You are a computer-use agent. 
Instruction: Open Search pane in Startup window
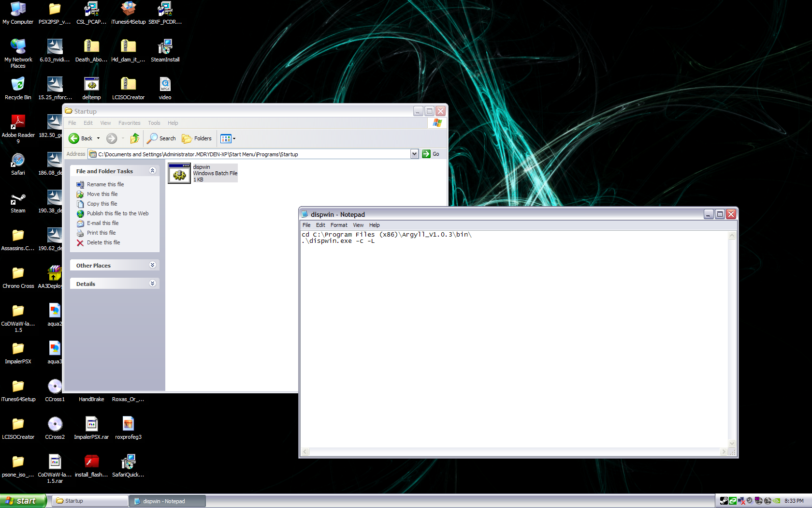(161, 138)
